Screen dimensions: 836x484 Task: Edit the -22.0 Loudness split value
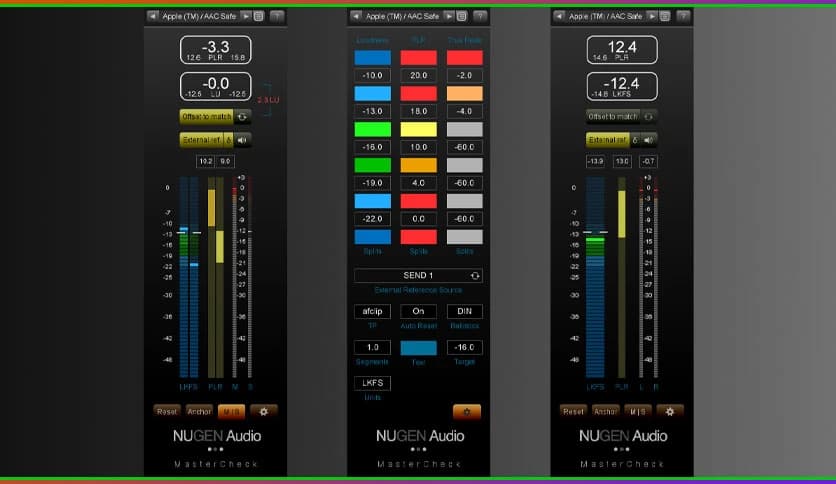pos(372,219)
